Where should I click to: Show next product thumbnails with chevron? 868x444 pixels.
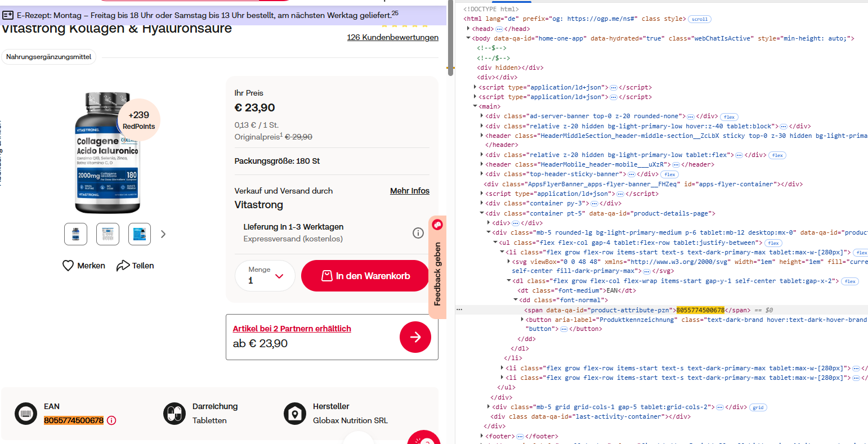[163, 234]
